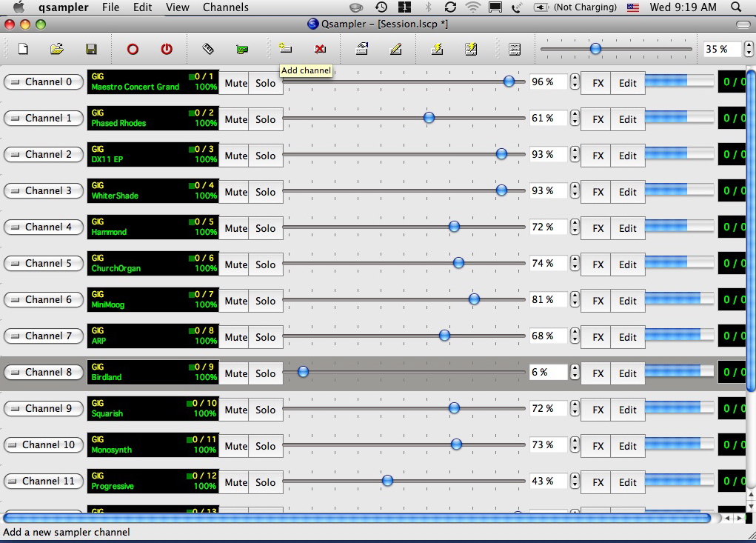Open the View menu
Screen dimensions: 756x543
point(177,7)
